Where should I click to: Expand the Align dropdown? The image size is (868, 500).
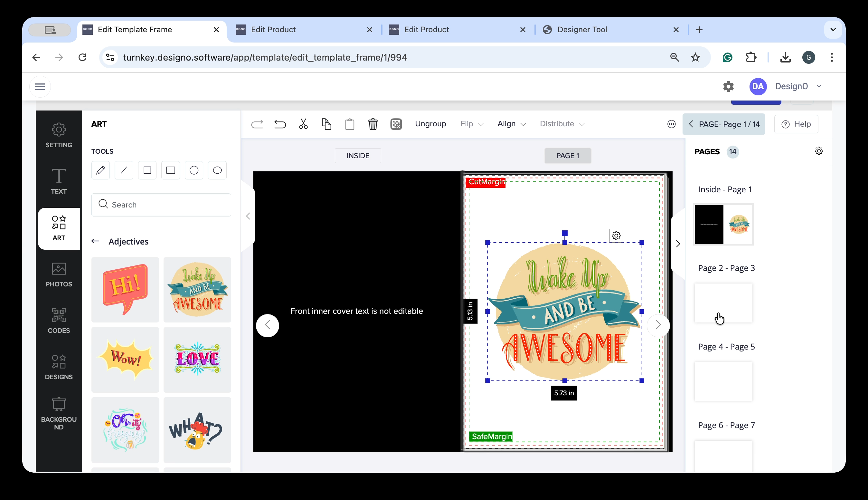pos(511,124)
